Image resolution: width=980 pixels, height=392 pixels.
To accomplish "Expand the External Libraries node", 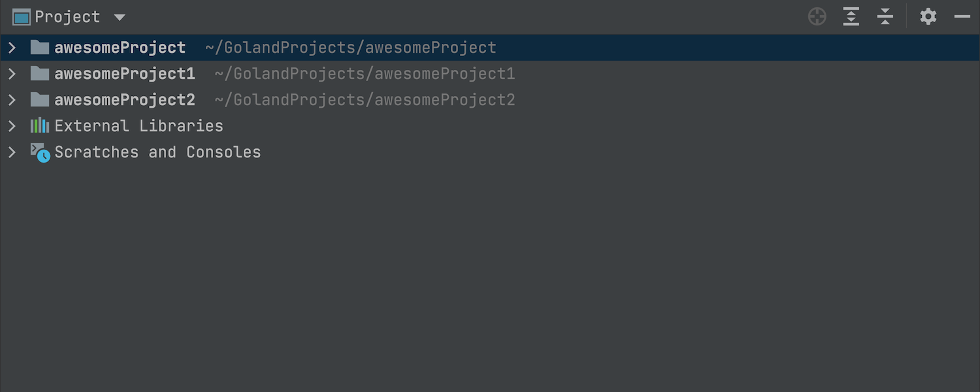I will 12,125.
